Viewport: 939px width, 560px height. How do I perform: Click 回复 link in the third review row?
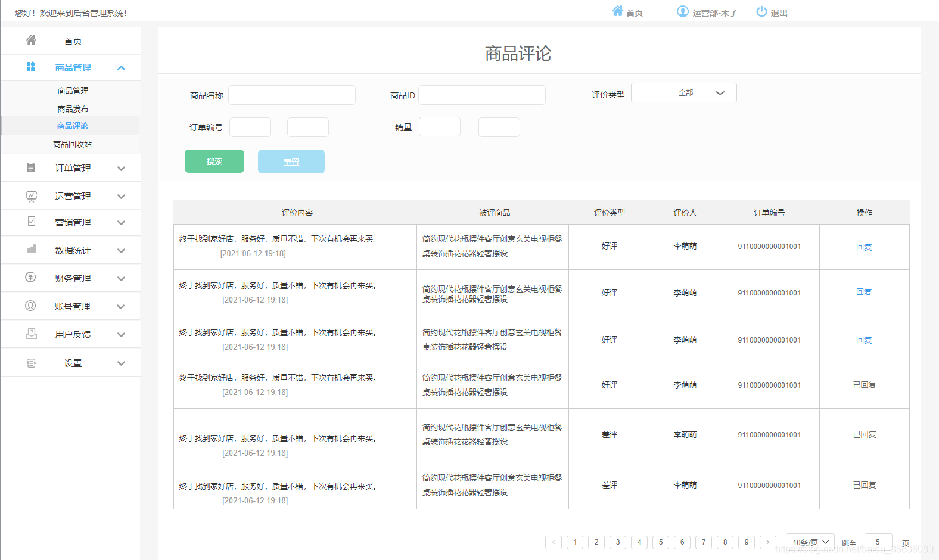tap(864, 340)
